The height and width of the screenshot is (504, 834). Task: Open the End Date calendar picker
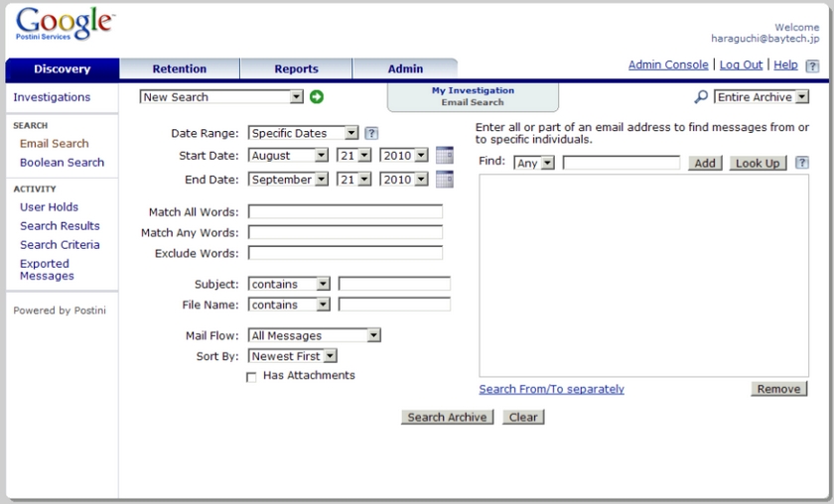point(444,180)
